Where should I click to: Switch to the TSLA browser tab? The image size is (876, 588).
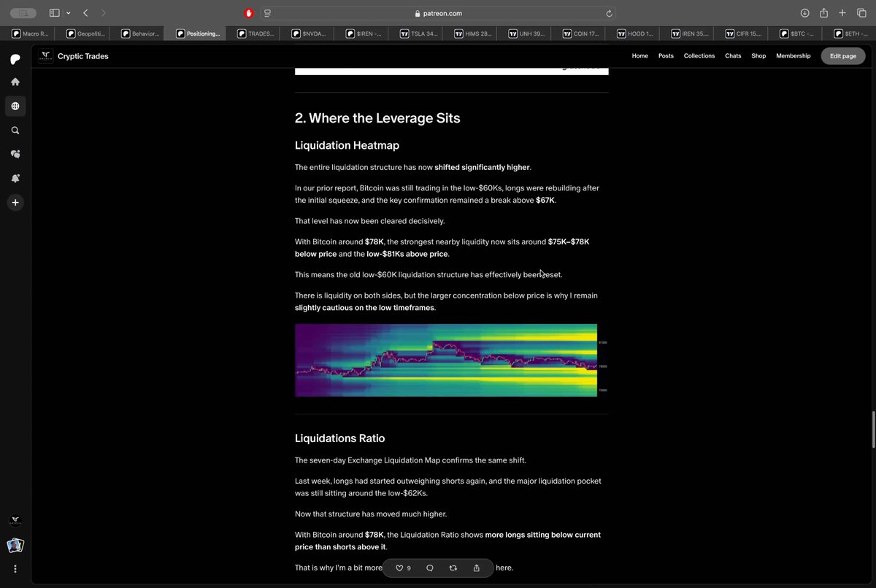click(419, 34)
